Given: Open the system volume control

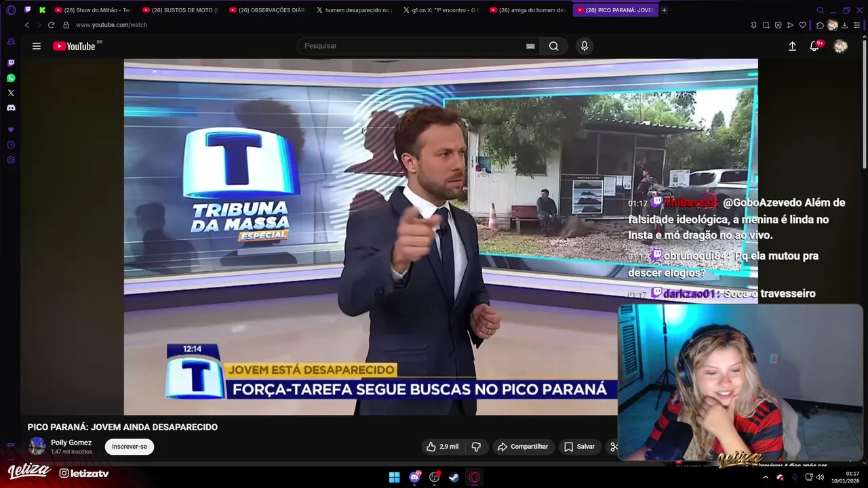Looking at the screenshot, I should pyautogui.click(x=820, y=477).
